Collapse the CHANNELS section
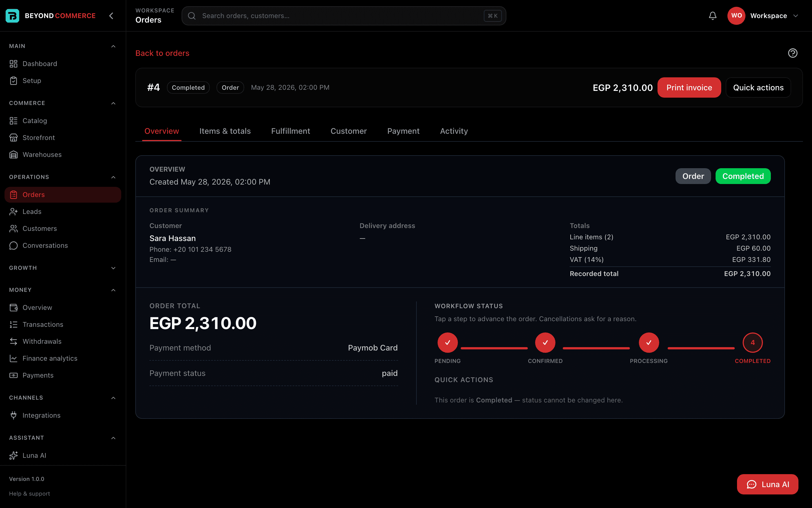This screenshot has width=812, height=508. coord(113,398)
